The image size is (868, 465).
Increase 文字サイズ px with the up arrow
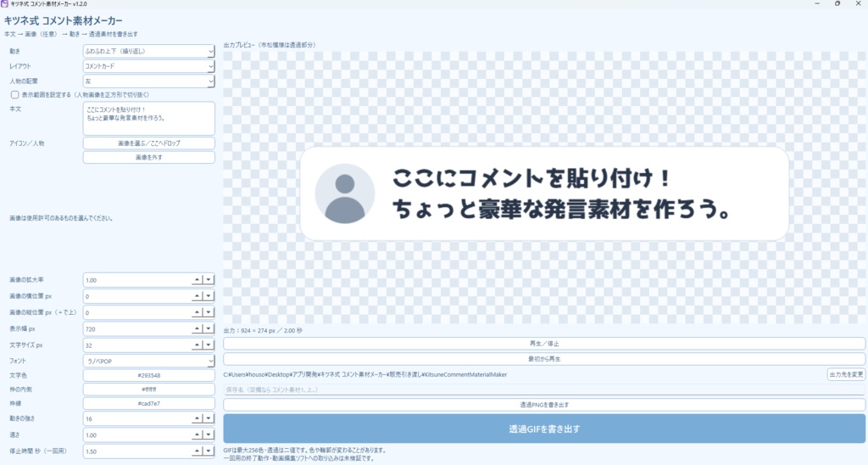click(197, 345)
